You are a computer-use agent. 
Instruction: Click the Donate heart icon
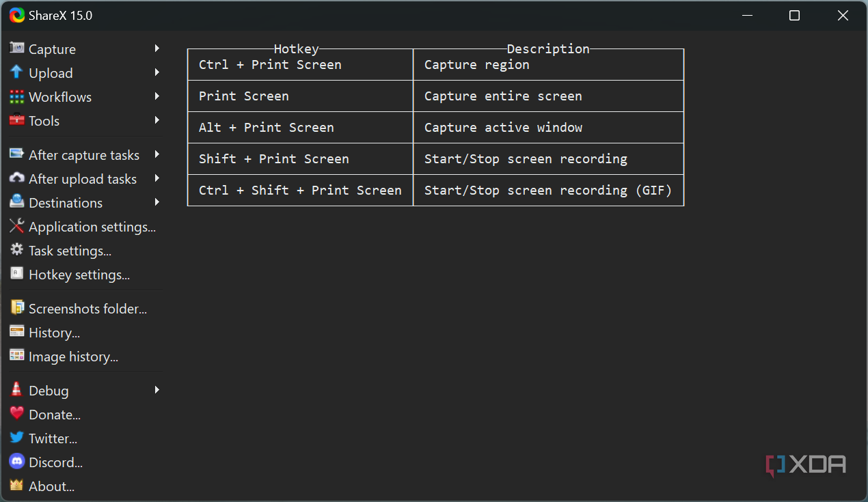(x=17, y=414)
